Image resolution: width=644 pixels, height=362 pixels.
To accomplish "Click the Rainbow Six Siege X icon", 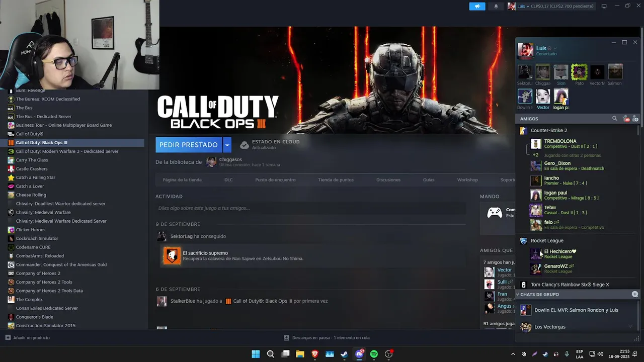I will tap(523, 285).
